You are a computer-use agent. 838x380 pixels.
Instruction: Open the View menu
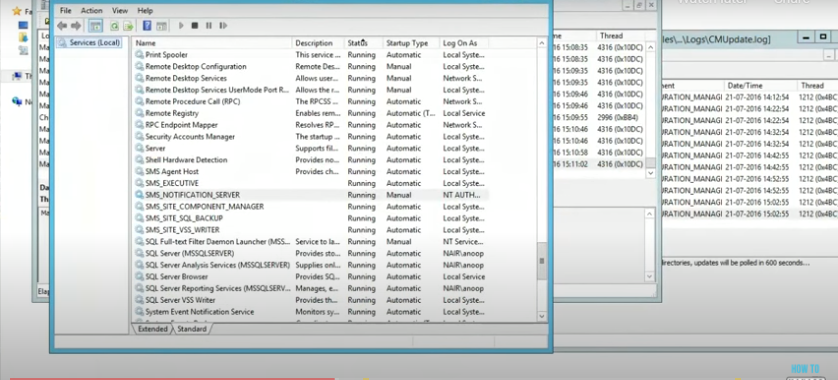[x=120, y=11]
